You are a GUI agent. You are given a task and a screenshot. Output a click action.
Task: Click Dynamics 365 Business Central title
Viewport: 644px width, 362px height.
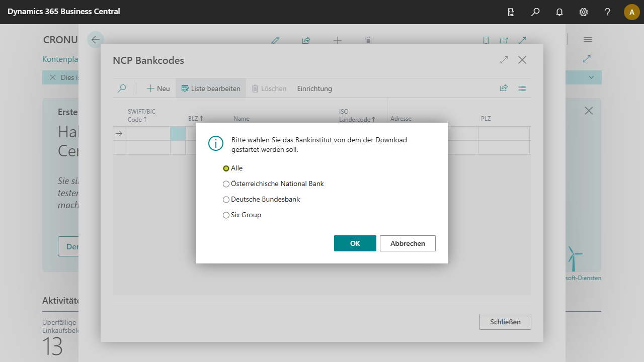point(64,11)
